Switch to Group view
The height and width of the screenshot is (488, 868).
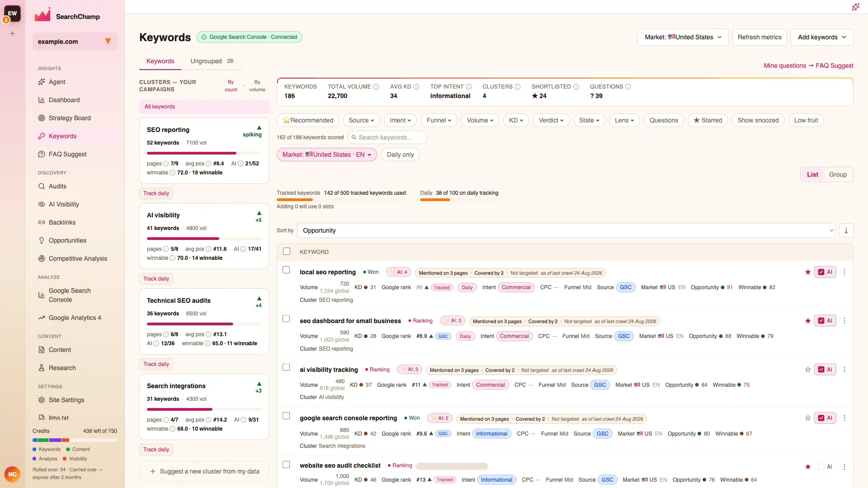point(837,174)
